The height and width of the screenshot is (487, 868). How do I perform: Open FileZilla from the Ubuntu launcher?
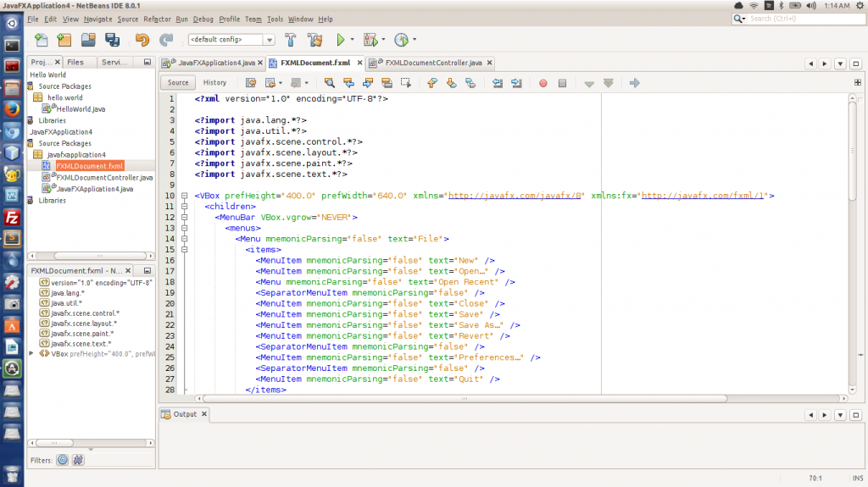click(12, 218)
